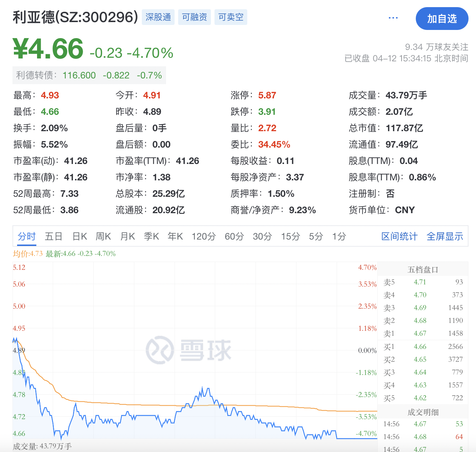Select the 买1 order row at 4.66

click(x=423, y=346)
